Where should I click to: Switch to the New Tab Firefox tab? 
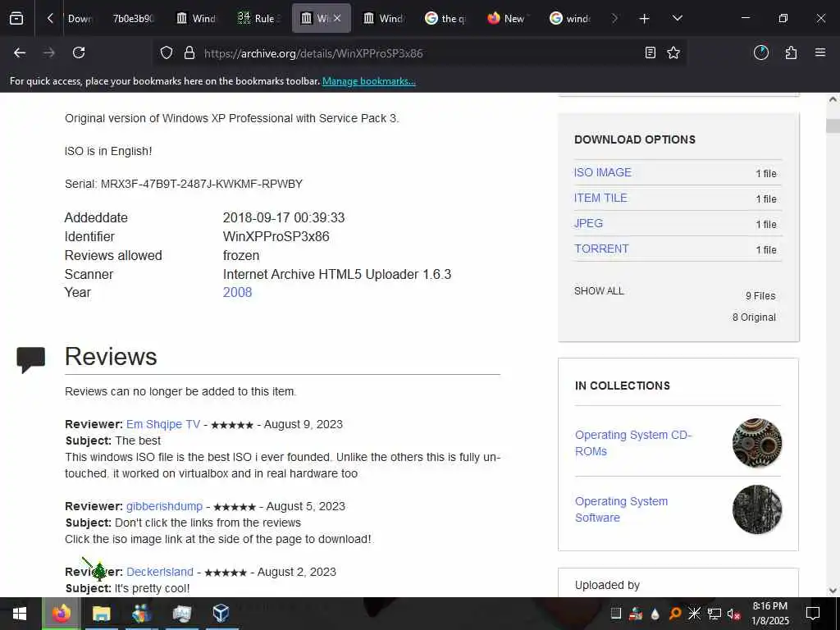click(x=507, y=18)
